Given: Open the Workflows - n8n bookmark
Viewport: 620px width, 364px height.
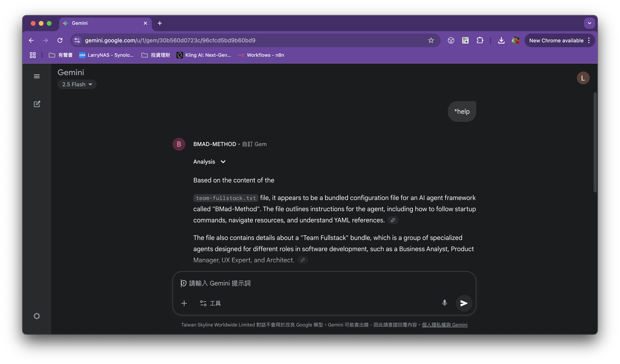Looking at the screenshot, I should point(261,55).
